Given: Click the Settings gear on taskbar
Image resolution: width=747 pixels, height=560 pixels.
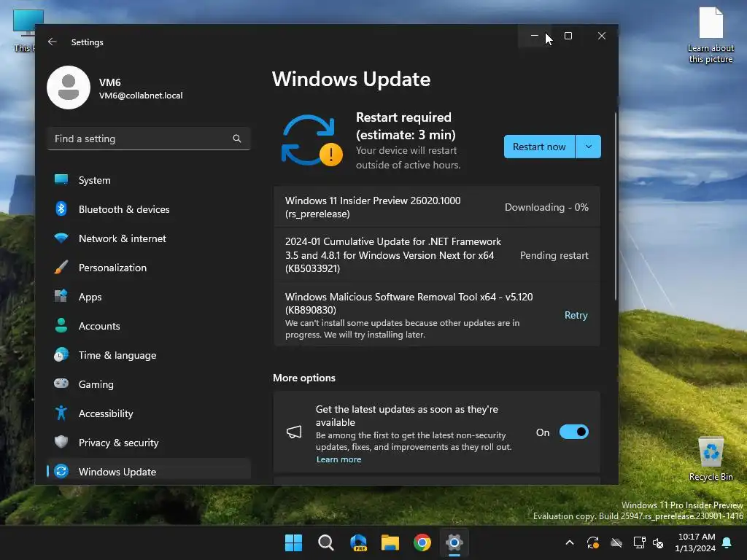Looking at the screenshot, I should click(454, 542).
